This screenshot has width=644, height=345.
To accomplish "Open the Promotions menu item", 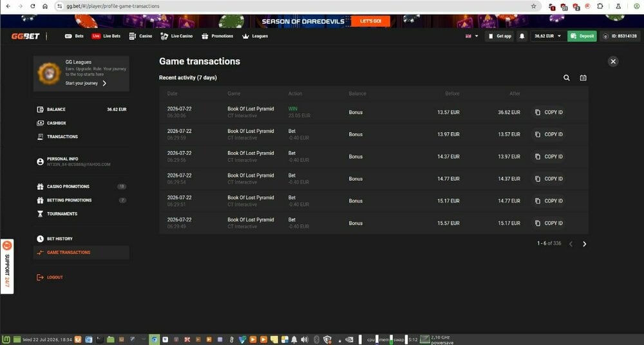I will [x=217, y=36].
